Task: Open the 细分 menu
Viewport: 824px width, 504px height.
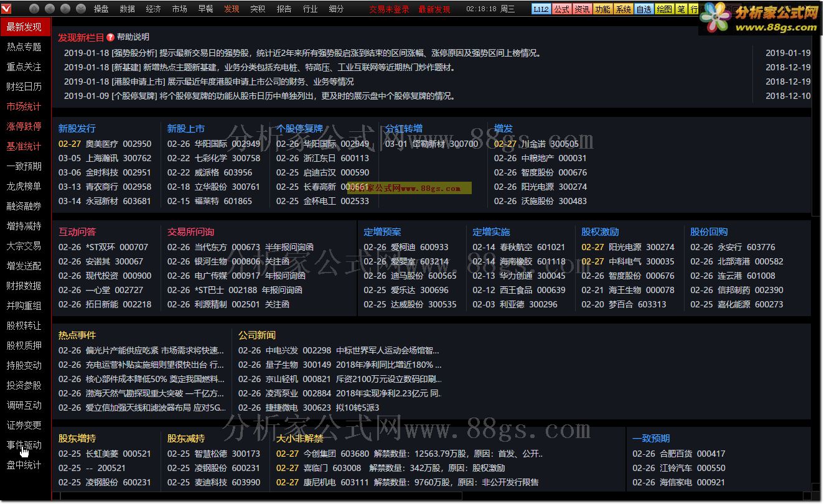Action: (336, 9)
